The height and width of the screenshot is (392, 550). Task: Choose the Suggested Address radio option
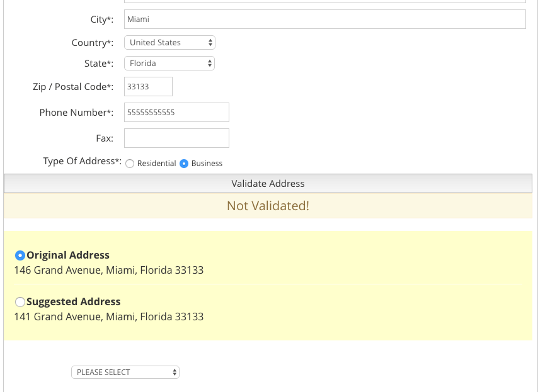click(x=20, y=301)
